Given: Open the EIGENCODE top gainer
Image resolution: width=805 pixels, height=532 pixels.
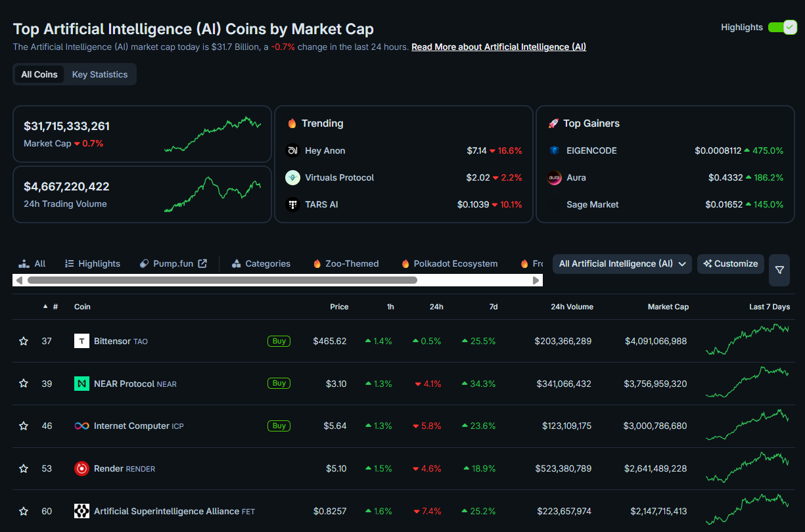Looking at the screenshot, I should point(592,150).
